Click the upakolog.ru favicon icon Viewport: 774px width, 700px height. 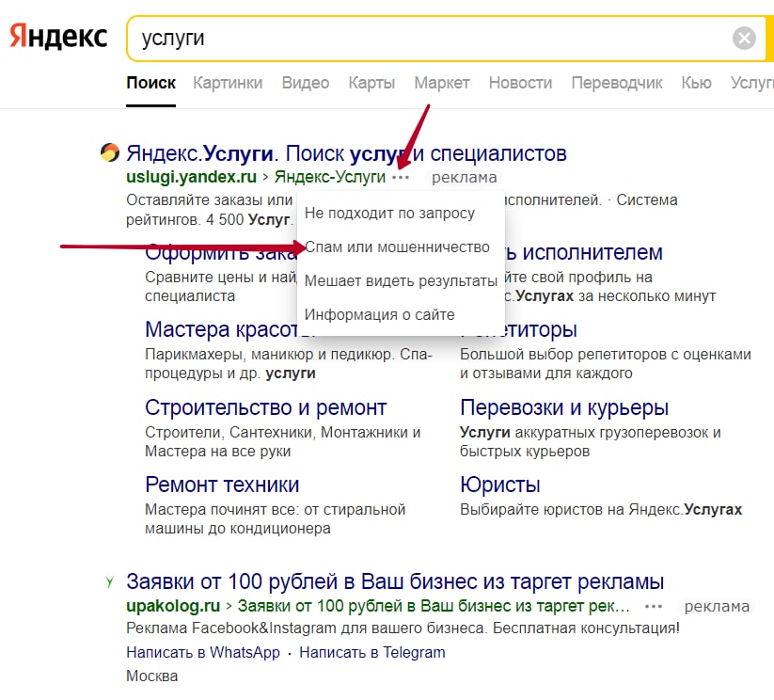(x=110, y=582)
